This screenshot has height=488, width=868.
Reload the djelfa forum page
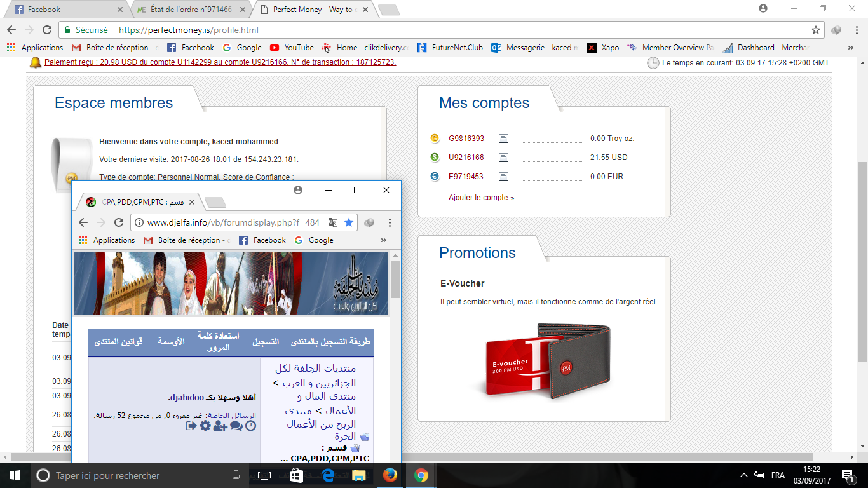click(x=119, y=222)
